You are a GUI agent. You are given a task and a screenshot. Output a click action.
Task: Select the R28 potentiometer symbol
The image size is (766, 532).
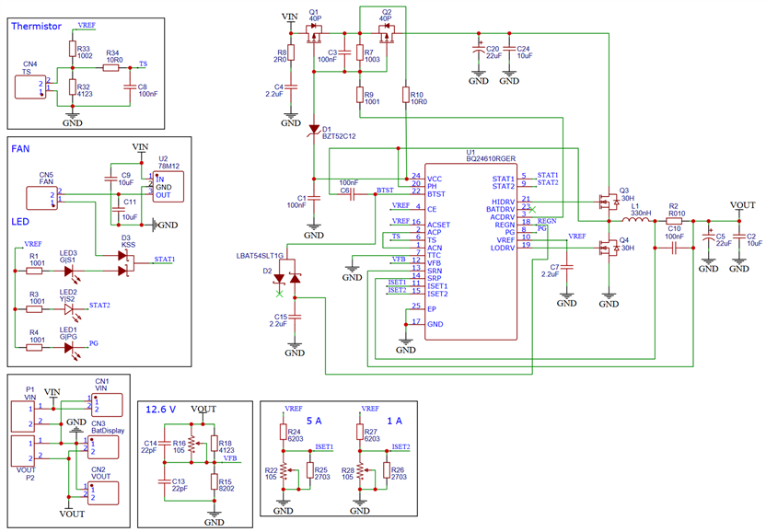[x=361, y=471]
